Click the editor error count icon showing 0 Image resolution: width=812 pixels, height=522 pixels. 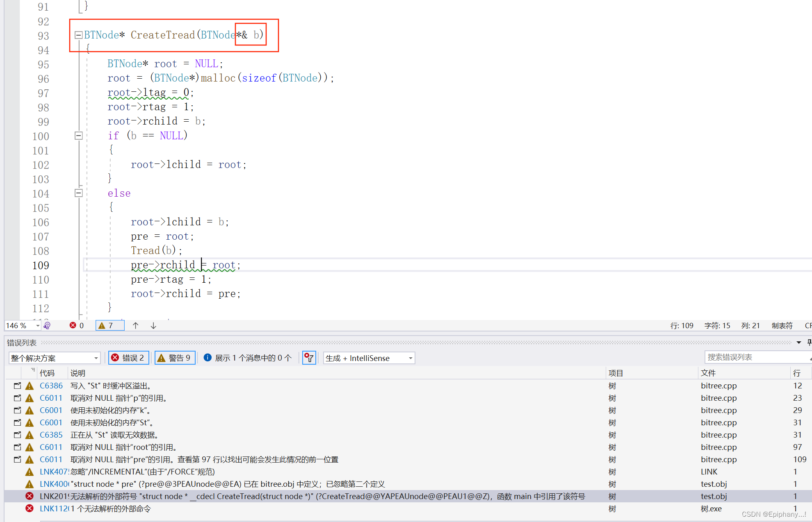(73, 325)
